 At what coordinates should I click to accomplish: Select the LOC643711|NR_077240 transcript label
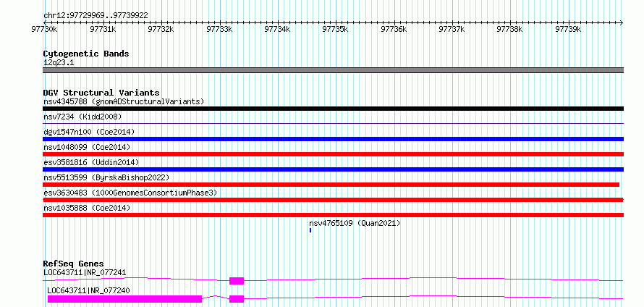pyautogui.click(x=89, y=290)
